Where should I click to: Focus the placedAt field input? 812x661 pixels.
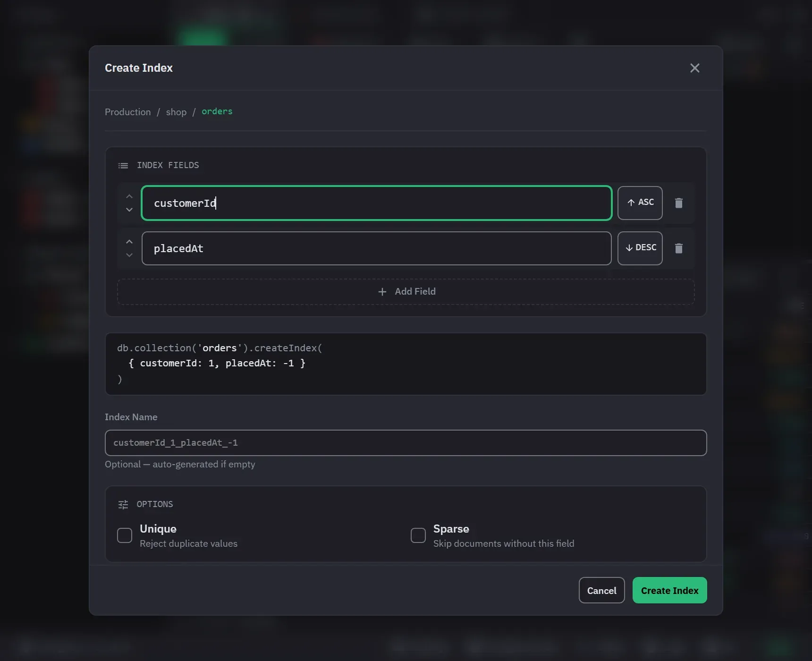tap(377, 248)
